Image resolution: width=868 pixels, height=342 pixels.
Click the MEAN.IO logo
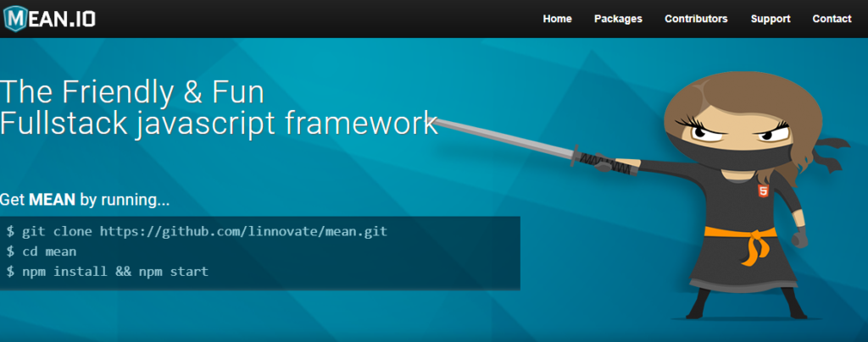[x=48, y=19]
